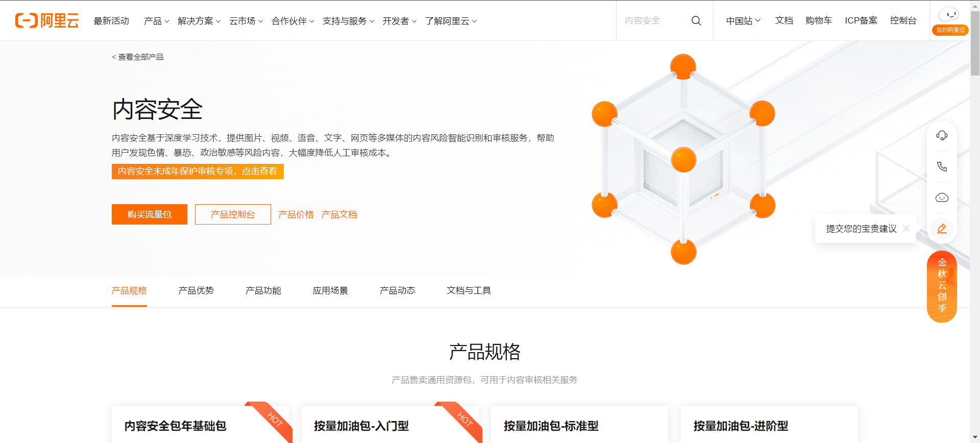The image size is (980, 443).
Task: Open the 产品价格 link
Action: 296,214
